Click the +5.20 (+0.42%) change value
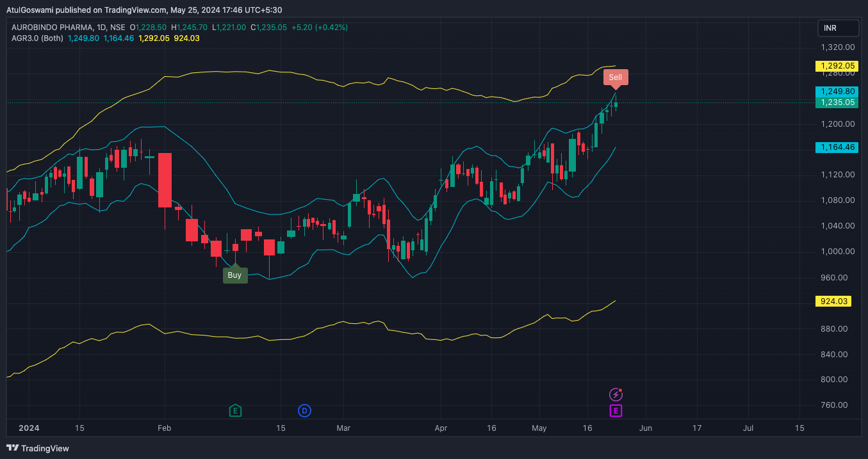This screenshot has width=868, height=459. [319, 28]
